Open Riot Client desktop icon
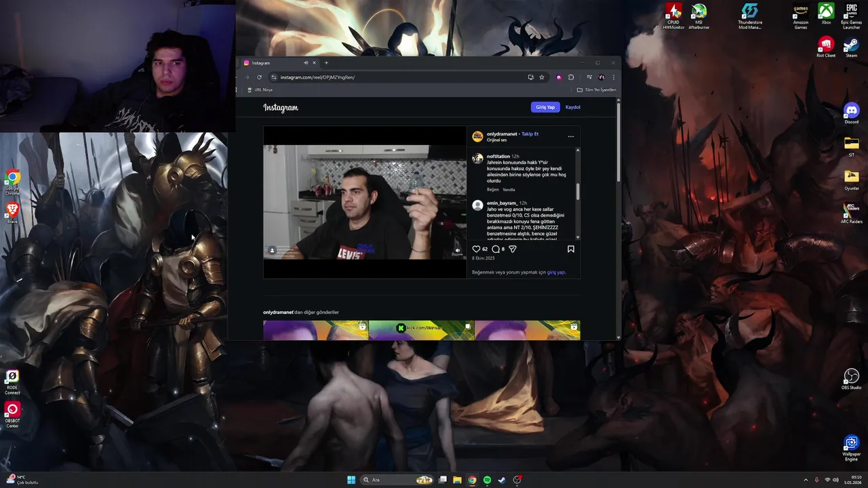Viewport: 868px width, 488px height. 826,47
